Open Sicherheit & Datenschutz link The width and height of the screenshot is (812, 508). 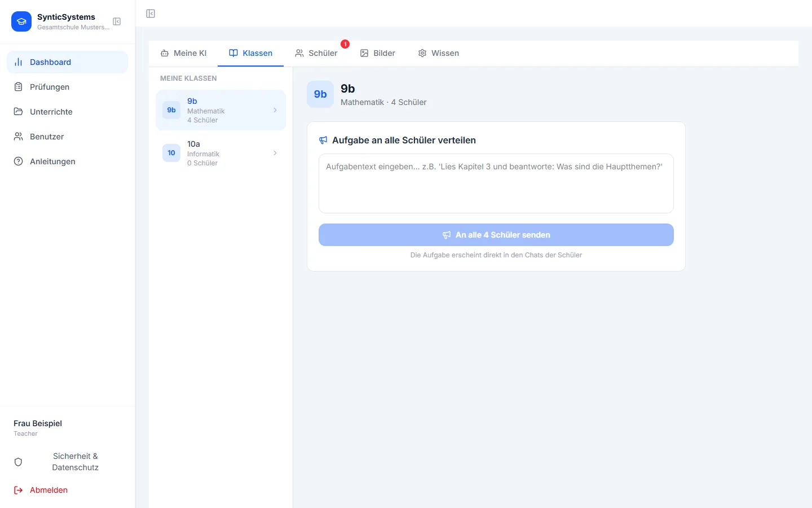68,462
